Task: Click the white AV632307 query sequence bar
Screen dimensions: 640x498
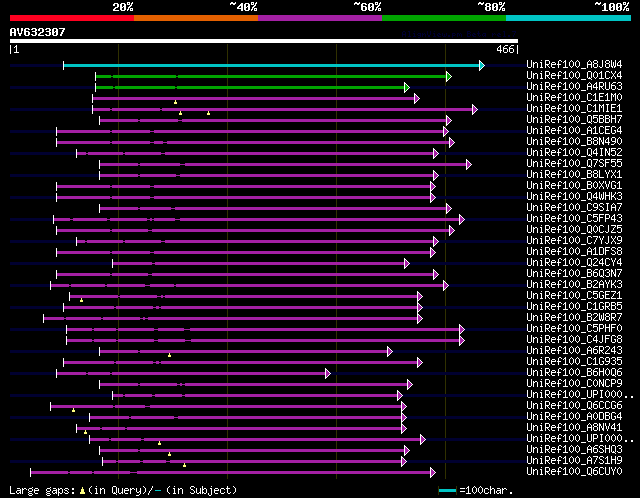Action: (x=264, y=41)
